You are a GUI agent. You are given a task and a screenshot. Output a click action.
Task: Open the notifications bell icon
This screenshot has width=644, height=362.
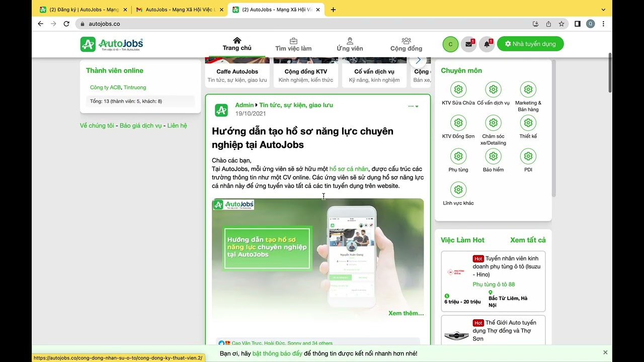[487, 44]
